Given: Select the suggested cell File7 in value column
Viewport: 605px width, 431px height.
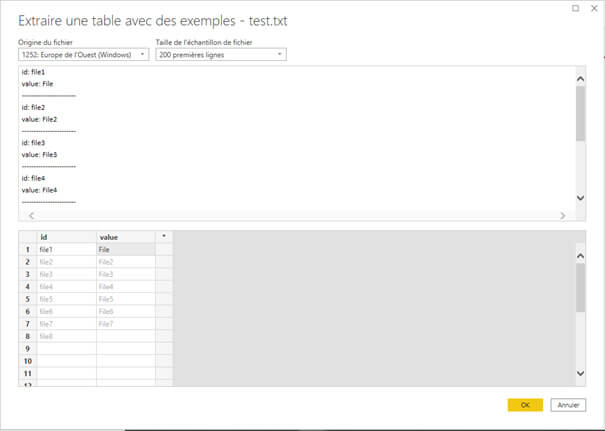Looking at the screenshot, I should (126, 323).
